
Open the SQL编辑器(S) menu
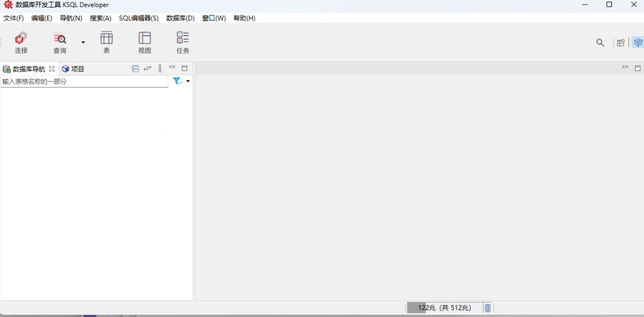[139, 18]
